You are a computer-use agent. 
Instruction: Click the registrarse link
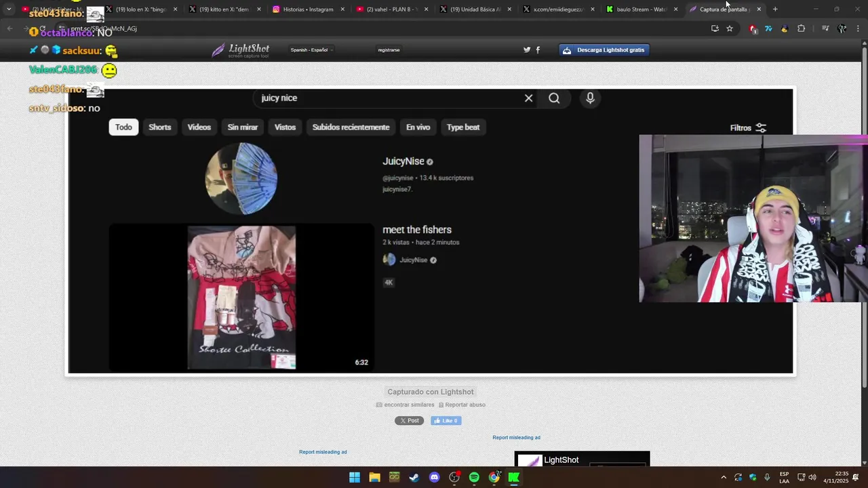389,50
